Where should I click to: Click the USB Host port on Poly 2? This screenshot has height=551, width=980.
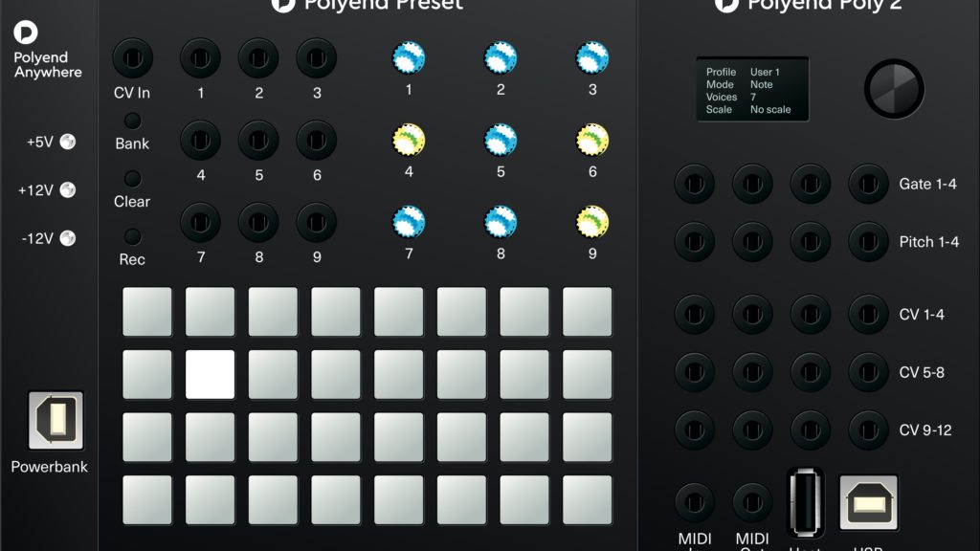(805, 502)
